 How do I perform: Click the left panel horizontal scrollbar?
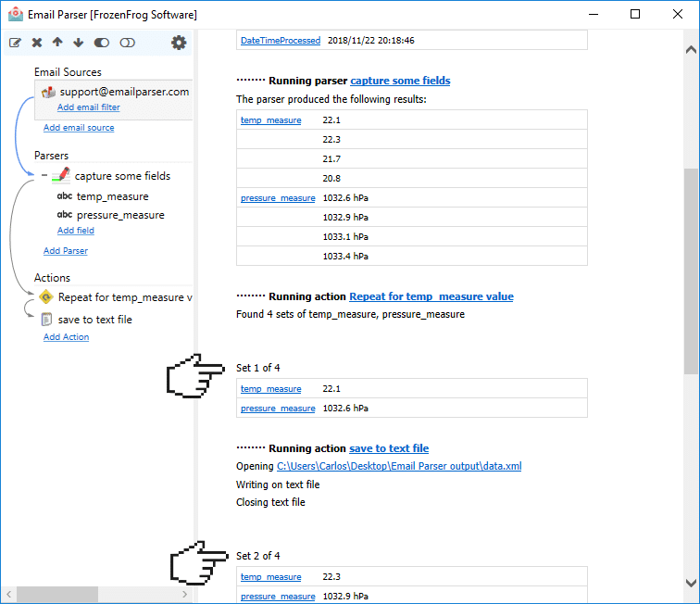57,594
